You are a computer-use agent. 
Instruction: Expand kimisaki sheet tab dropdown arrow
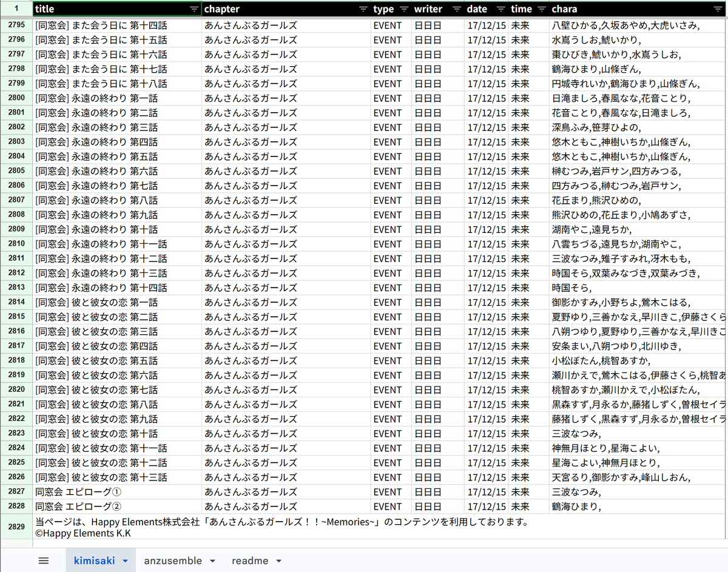125,561
